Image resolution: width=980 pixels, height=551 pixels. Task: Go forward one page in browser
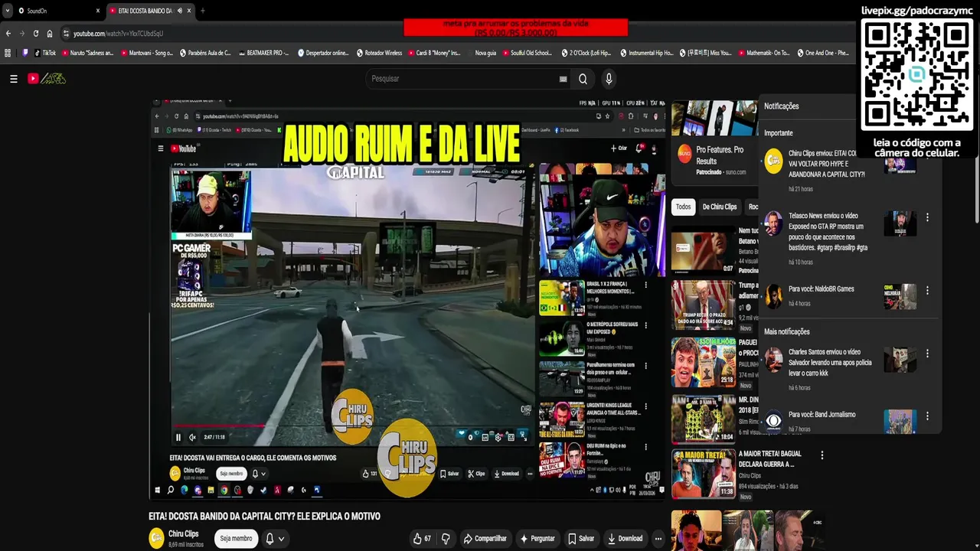pyautogui.click(x=22, y=34)
